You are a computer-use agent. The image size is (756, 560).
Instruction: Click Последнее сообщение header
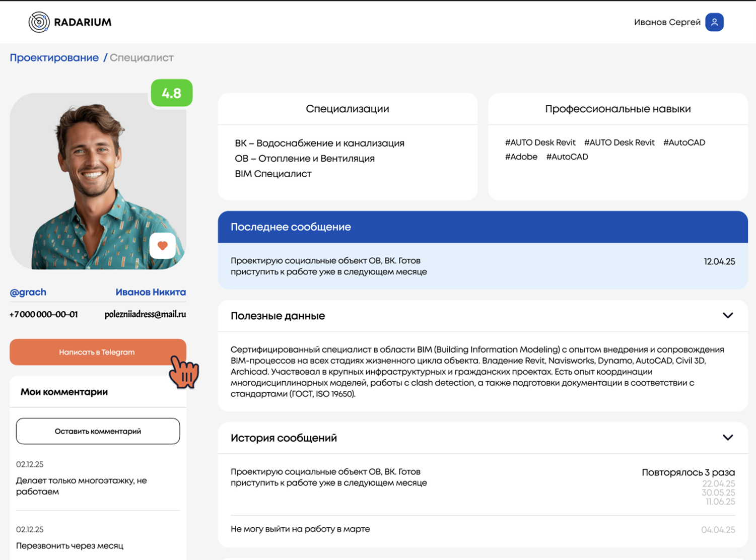point(483,227)
